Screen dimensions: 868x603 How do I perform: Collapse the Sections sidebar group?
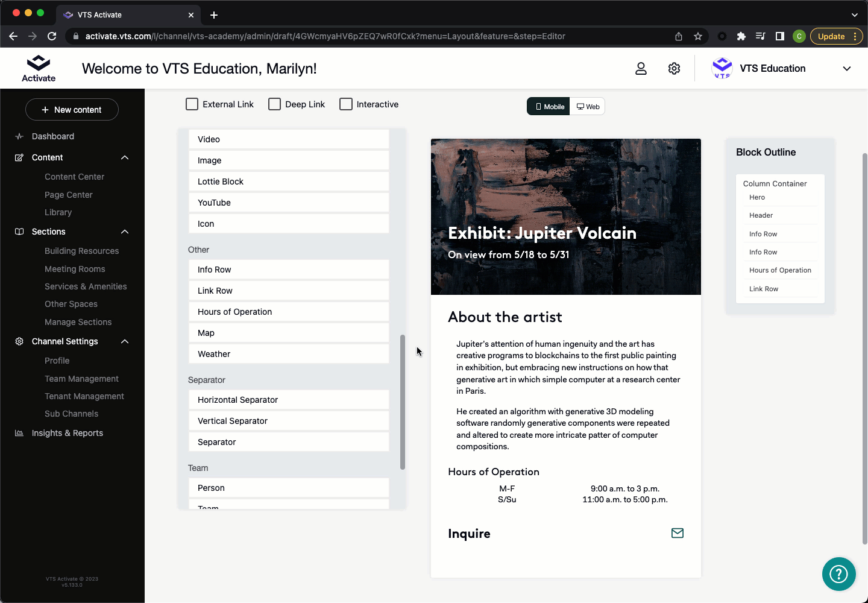coord(125,232)
